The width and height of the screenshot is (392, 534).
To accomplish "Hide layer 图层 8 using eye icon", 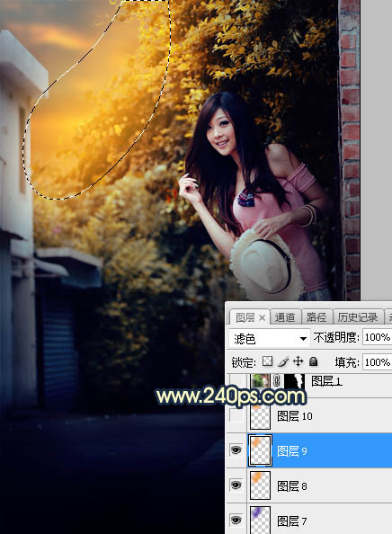I will pos(236,485).
